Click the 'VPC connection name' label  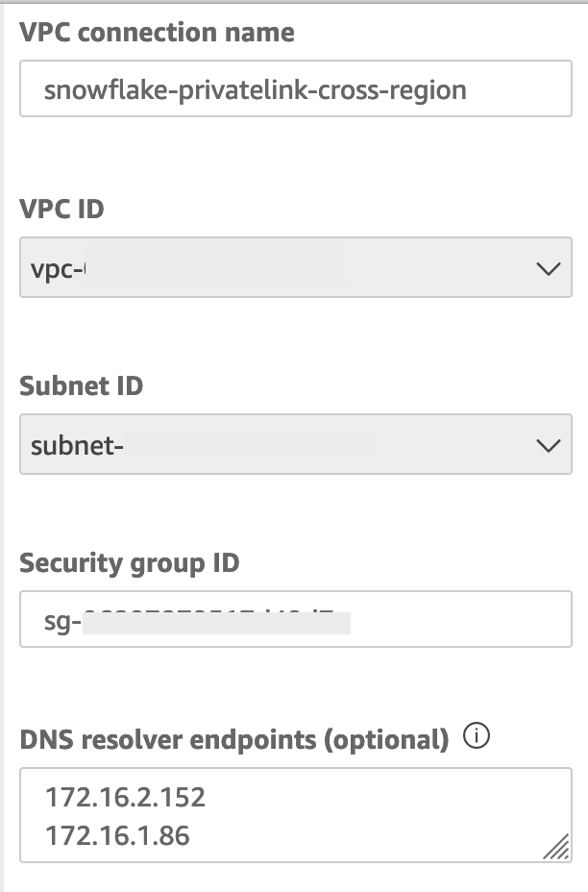[x=157, y=33]
